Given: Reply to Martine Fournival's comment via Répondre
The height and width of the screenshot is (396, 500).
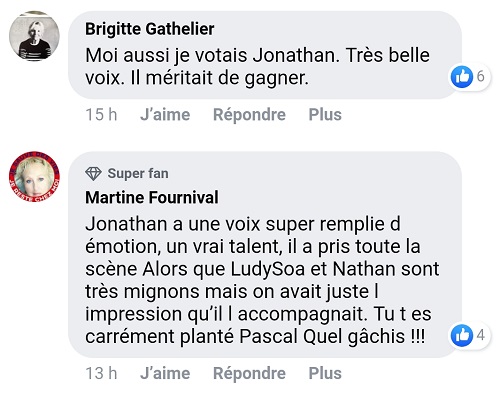Looking at the screenshot, I should point(249,373).
